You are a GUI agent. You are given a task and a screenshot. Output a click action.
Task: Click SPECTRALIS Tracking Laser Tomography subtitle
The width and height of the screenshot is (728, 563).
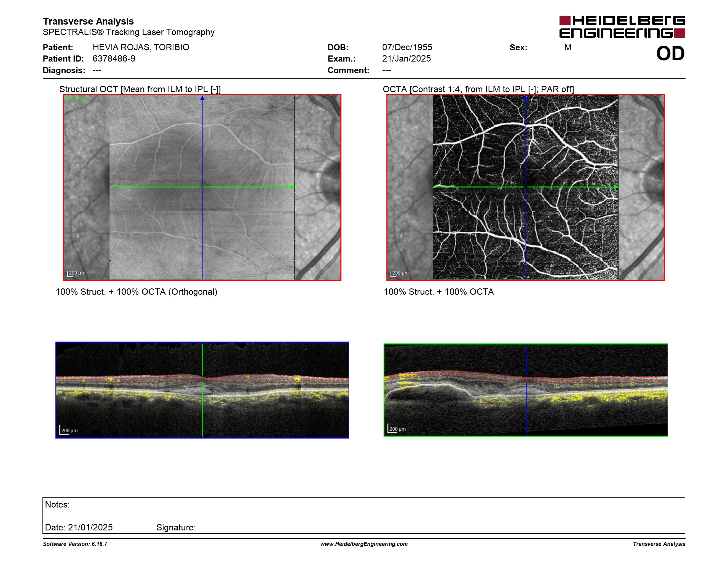128,32
